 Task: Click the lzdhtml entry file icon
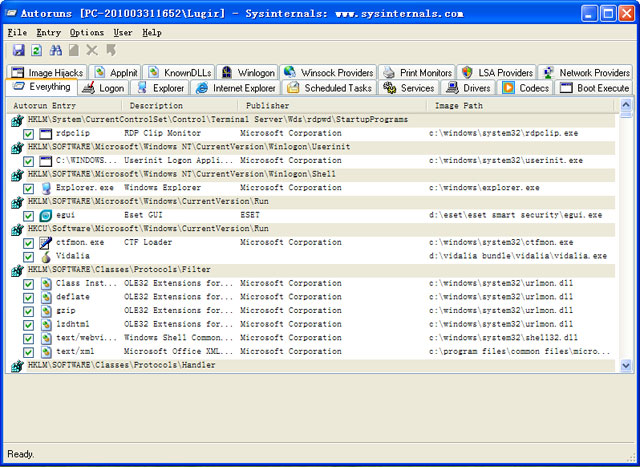[x=46, y=325]
